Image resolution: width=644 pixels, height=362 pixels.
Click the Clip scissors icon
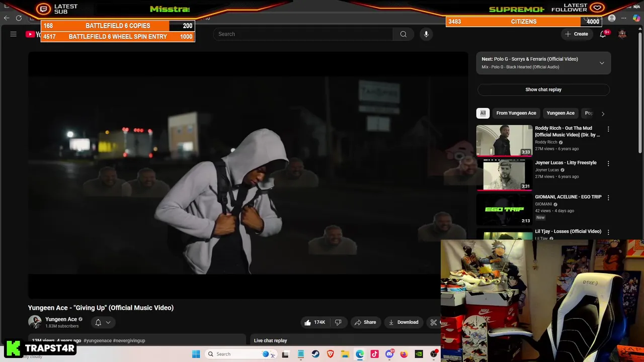(433, 322)
